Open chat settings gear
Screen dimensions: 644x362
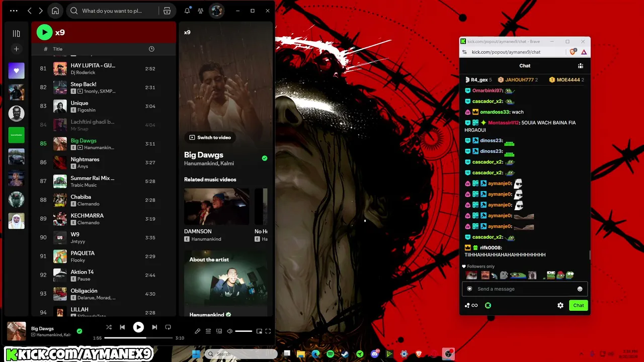pos(560,305)
